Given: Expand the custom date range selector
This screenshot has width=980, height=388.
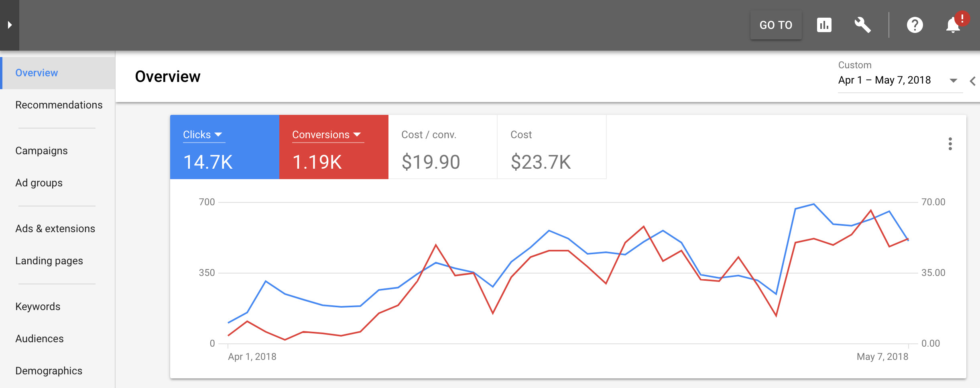Looking at the screenshot, I should (900, 80).
